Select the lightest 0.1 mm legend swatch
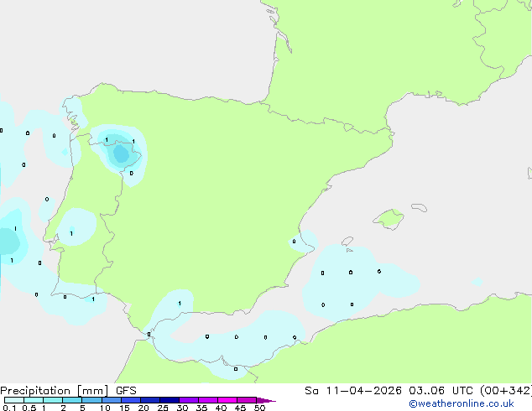This screenshot has height=411, width=532. (14, 400)
